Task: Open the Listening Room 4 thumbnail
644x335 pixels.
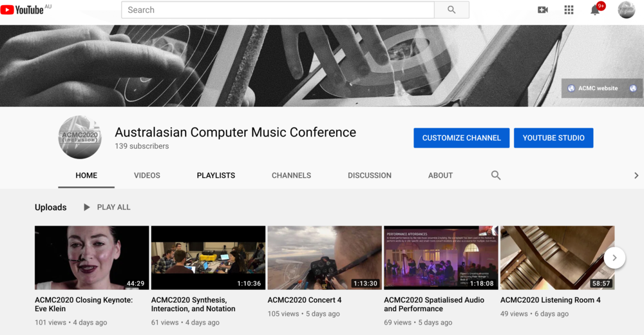Action: pyautogui.click(x=557, y=258)
